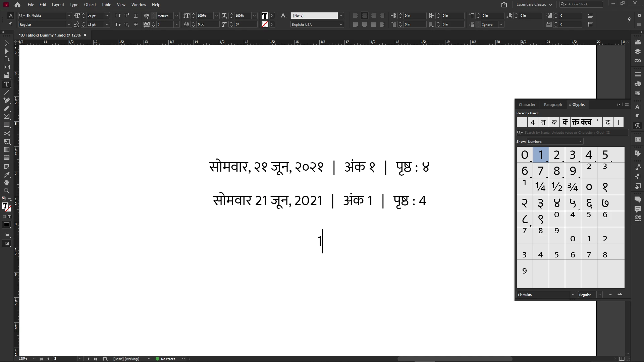Click the Essentials Classic workspace switcher

534,4
